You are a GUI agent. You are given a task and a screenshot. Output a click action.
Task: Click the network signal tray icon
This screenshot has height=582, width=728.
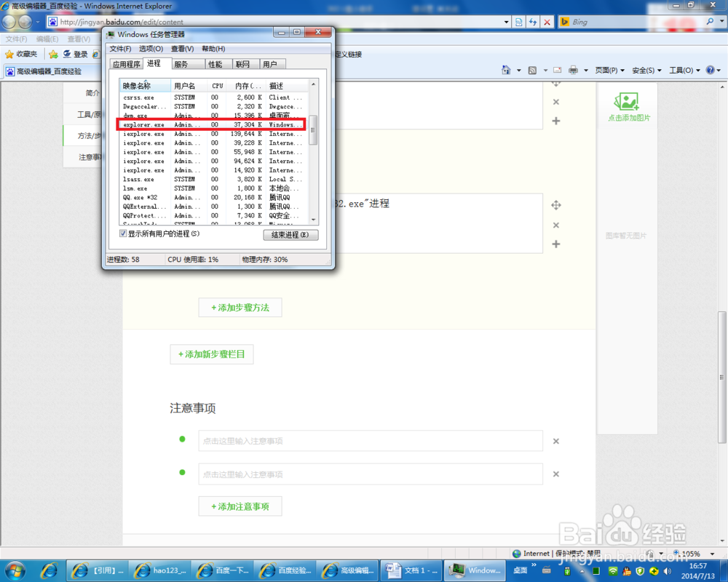(x=613, y=571)
